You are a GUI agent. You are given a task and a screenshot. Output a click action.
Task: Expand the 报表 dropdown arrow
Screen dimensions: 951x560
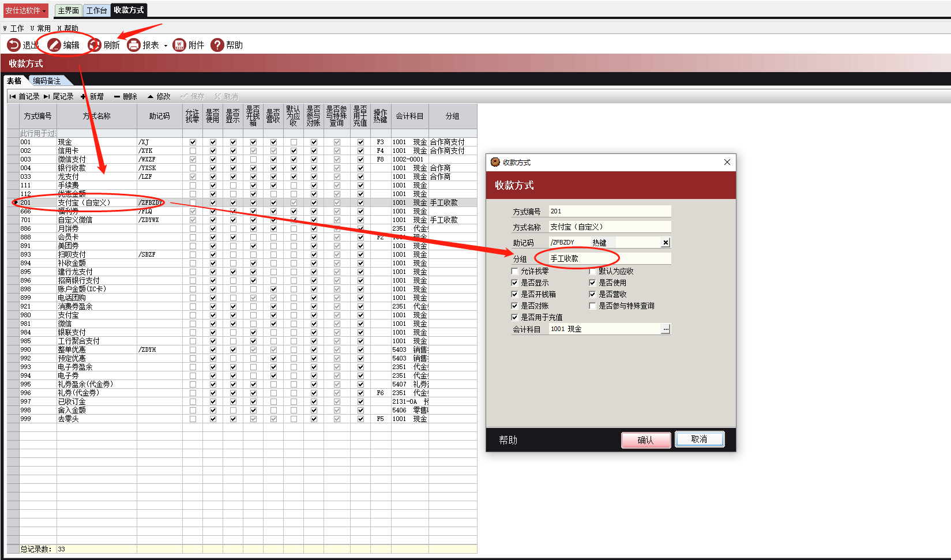point(166,46)
